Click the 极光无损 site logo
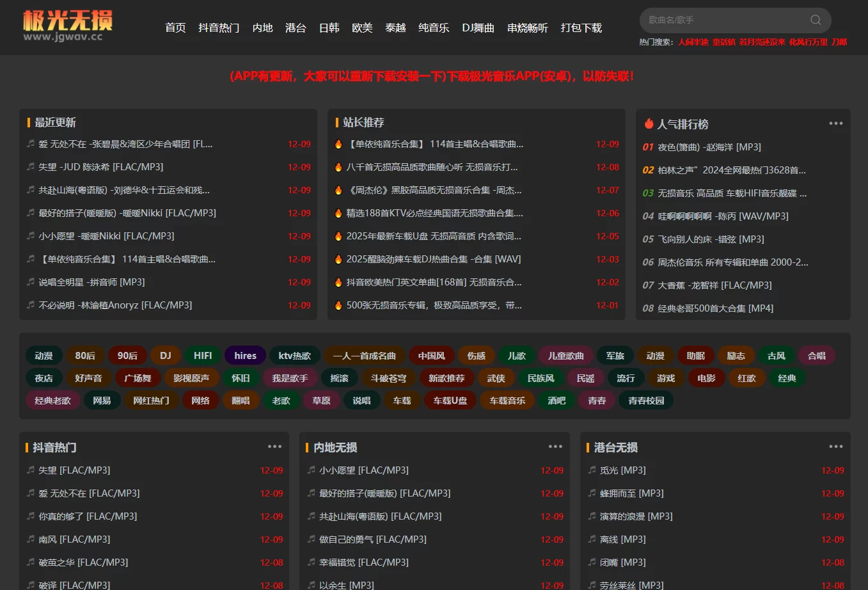Image resolution: width=868 pixels, height=590 pixels. [67, 26]
